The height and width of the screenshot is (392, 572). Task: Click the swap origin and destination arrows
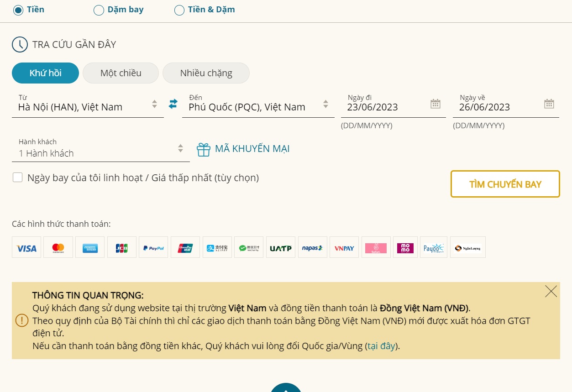[173, 104]
